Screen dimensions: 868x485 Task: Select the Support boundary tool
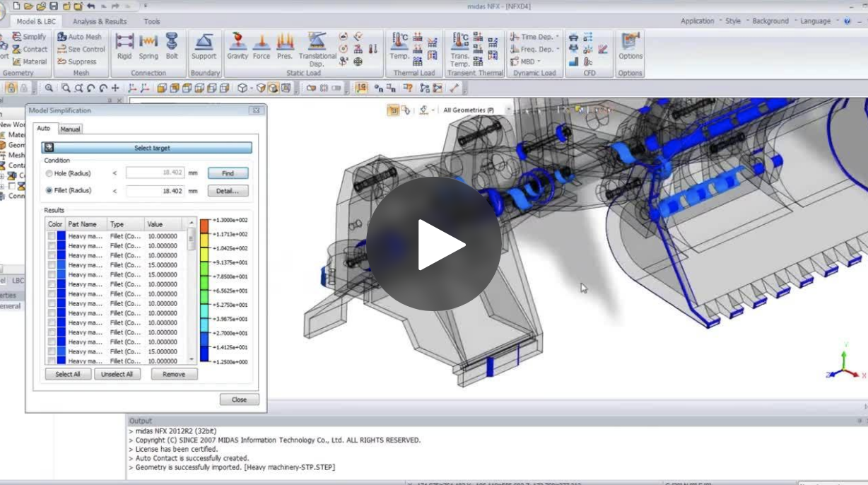pos(204,46)
